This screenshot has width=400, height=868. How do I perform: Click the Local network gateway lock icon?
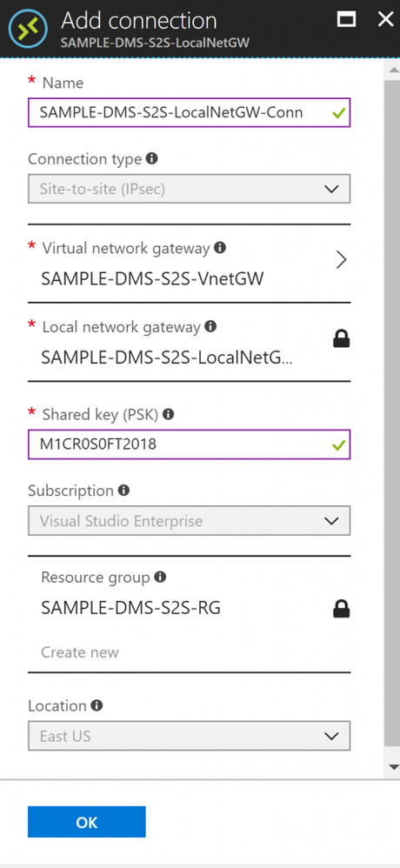[342, 339]
